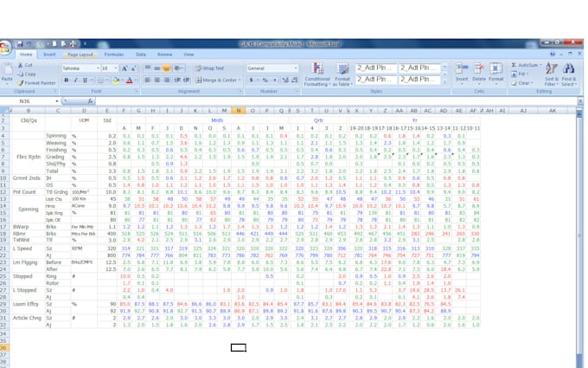Expand Merge & Center dropdown arrow
The width and height of the screenshot is (588, 368).
pyautogui.click(x=240, y=80)
